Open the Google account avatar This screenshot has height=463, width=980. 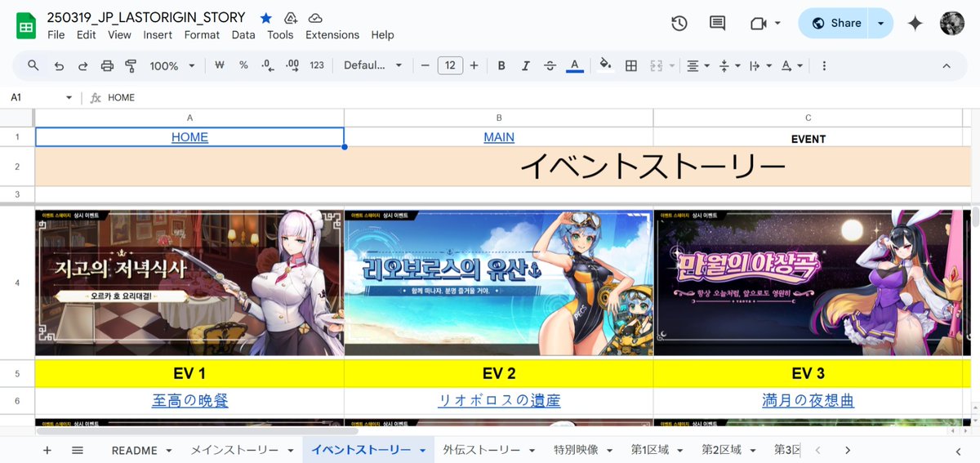tap(952, 23)
